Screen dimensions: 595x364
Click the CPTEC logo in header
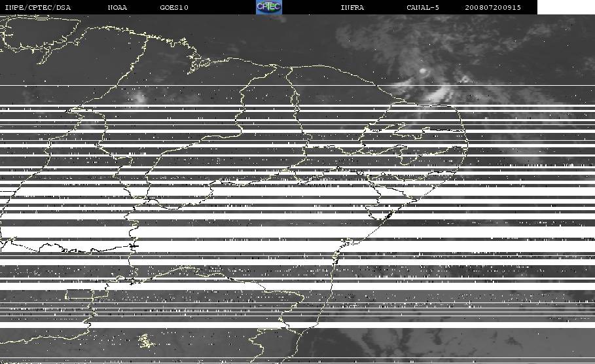268,7
